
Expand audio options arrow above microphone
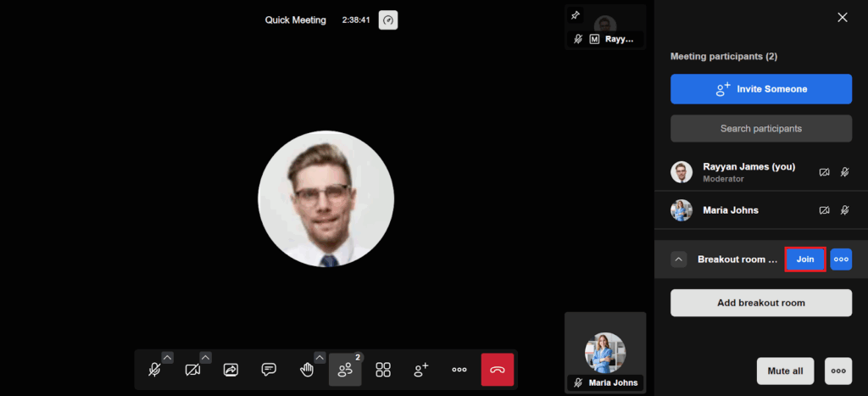[x=167, y=357]
